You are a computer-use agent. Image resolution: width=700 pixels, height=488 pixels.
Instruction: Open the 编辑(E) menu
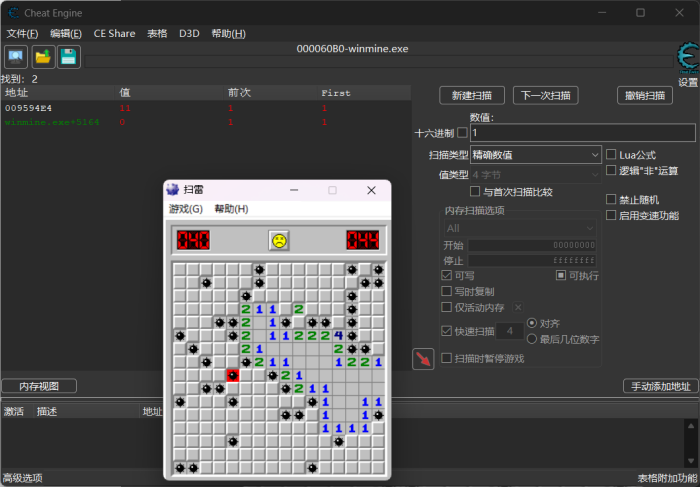66,33
